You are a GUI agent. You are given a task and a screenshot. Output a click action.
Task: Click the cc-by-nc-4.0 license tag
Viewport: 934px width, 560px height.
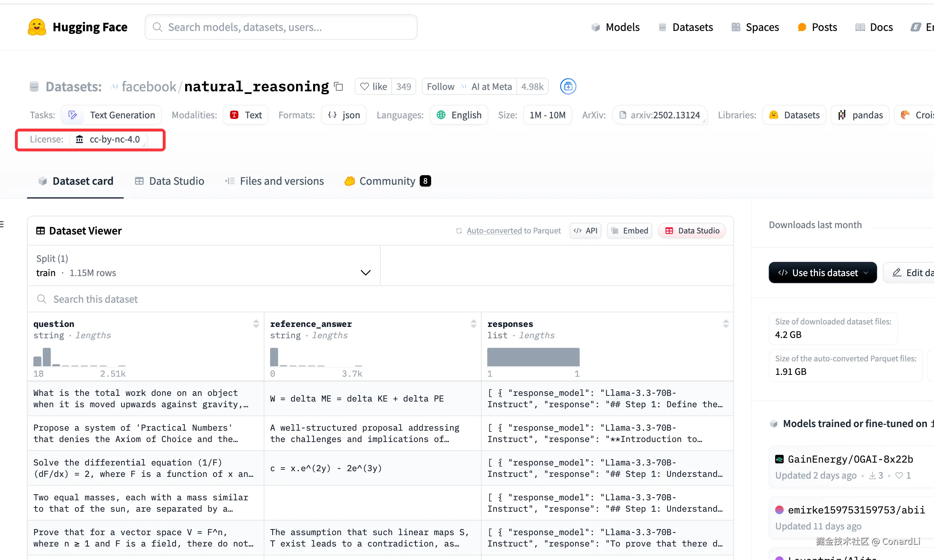[x=109, y=139]
